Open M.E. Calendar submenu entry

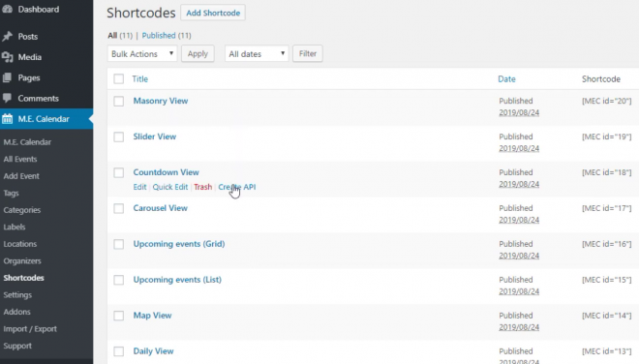pos(27,142)
